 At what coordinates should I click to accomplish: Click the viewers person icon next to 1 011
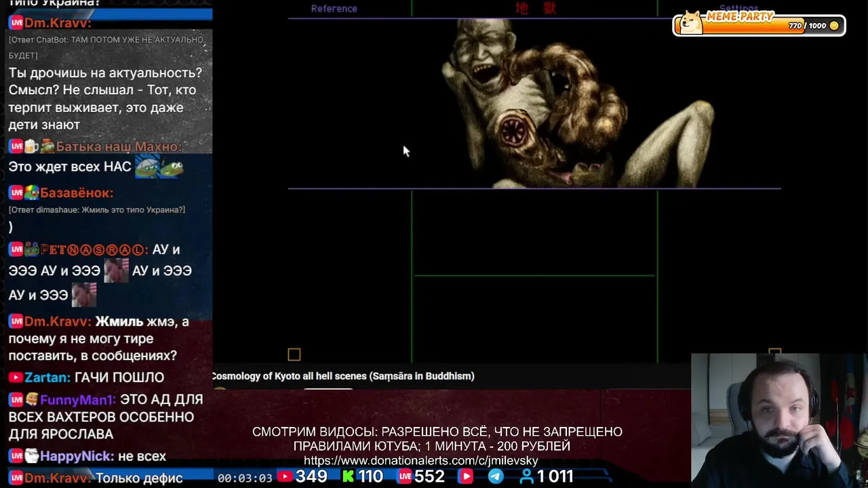click(527, 477)
